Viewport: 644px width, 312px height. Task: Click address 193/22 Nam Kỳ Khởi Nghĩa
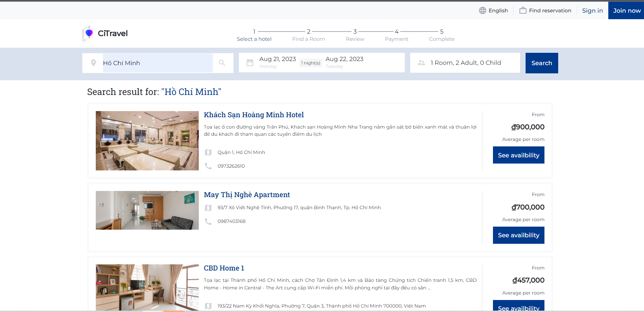[x=322, y=306]
